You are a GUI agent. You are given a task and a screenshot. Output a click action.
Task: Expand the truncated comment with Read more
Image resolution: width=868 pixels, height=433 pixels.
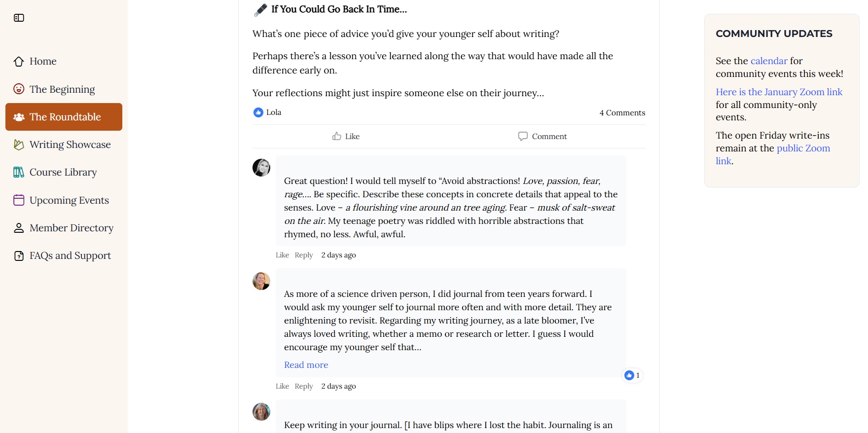coord(306,365)
